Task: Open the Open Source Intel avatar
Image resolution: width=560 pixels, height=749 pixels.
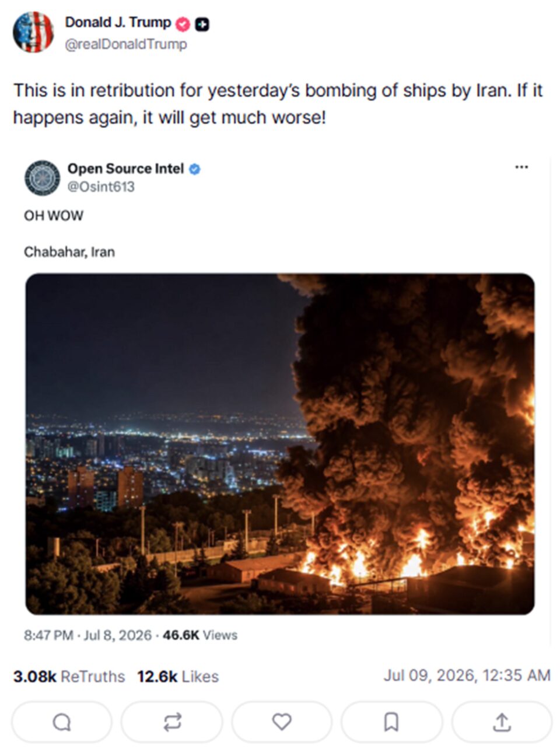Action: point(43,178)
